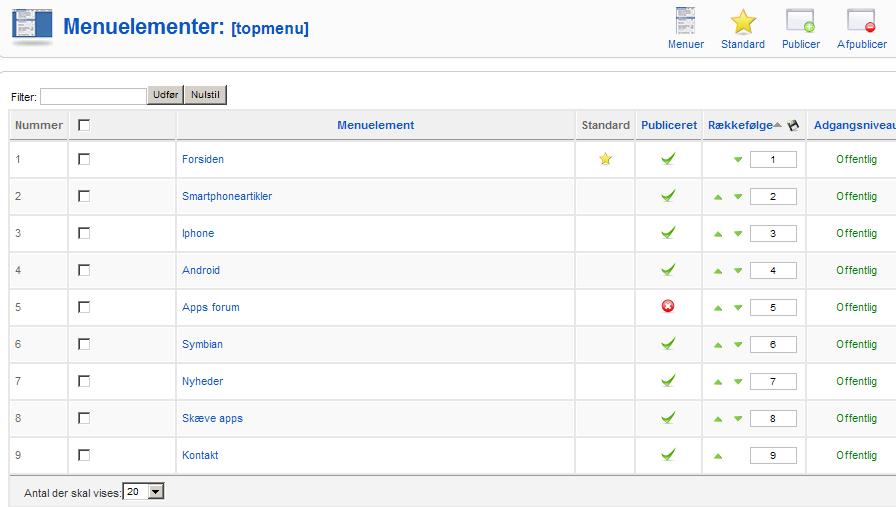Open the Android menu item link

point(201,270)
